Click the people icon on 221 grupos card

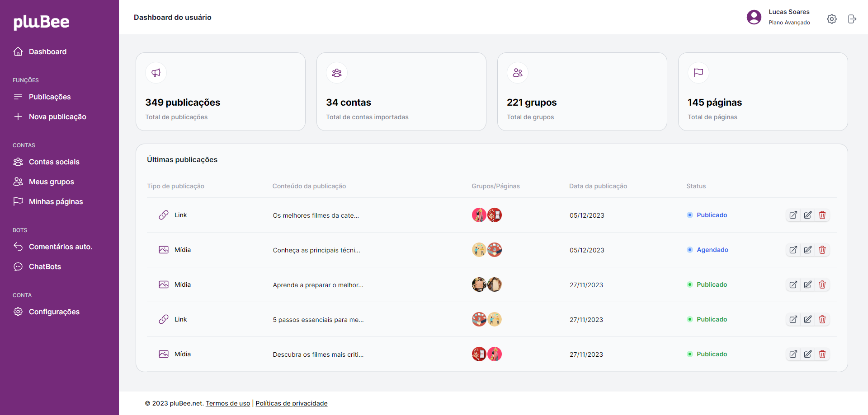(x=518, y=73)
